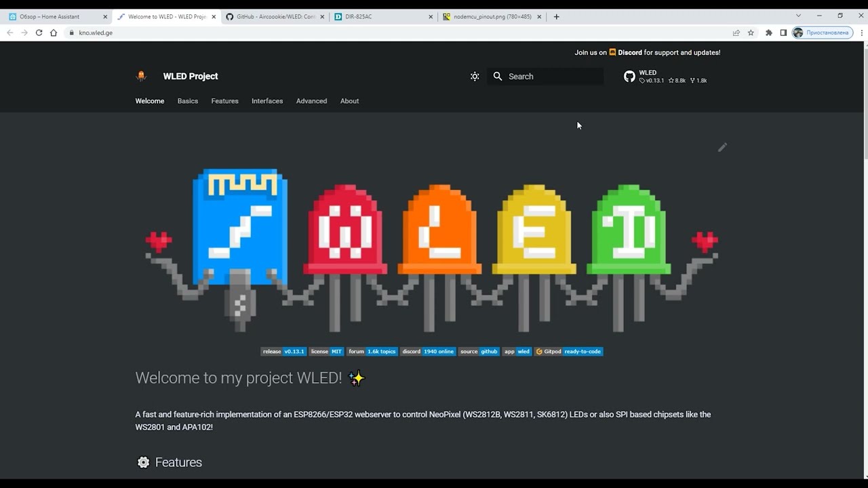Click the site lock icon in the address bar
Image resolution: width=868 pixels, height=488 pixels.
(x=71, y=33)
